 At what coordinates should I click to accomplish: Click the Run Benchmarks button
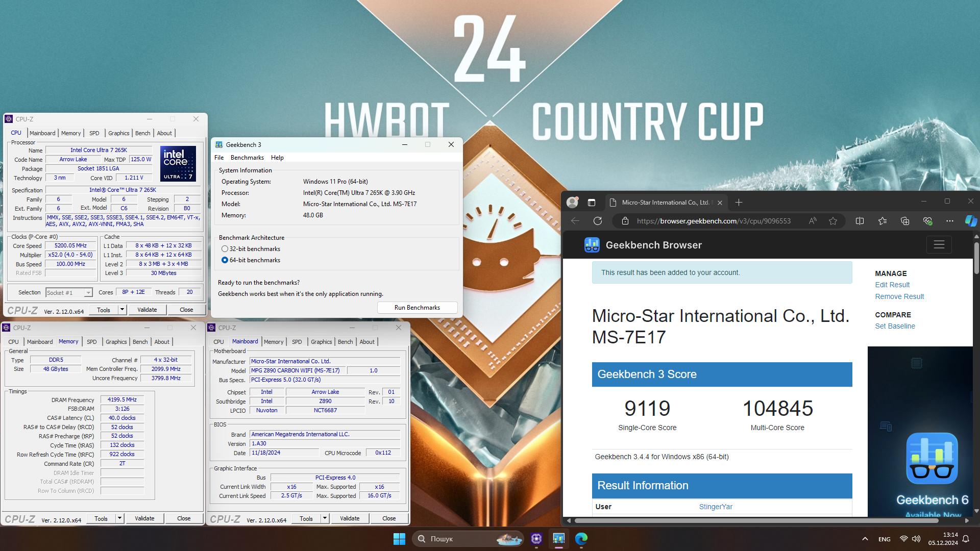417,308
